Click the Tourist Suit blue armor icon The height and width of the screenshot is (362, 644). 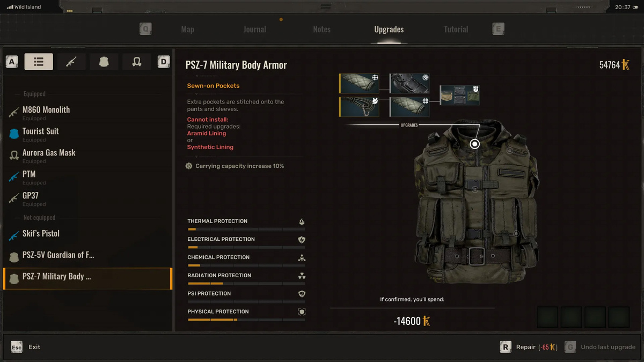click(x=14, y=134)
